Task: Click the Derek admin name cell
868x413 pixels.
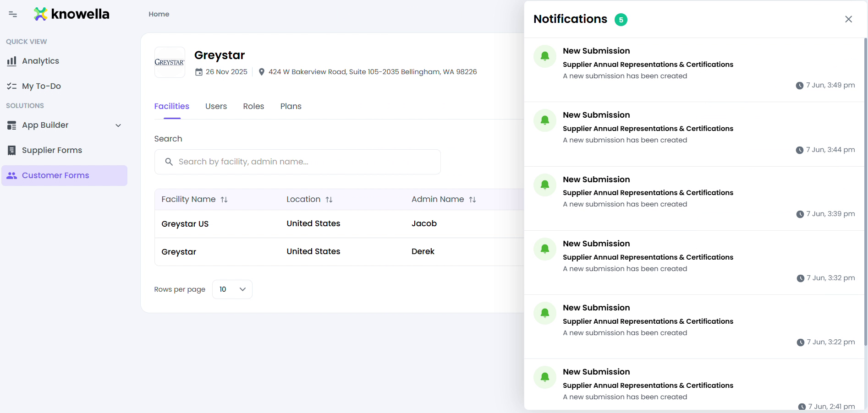Action: pyautogui.click(x=423, y=251)
